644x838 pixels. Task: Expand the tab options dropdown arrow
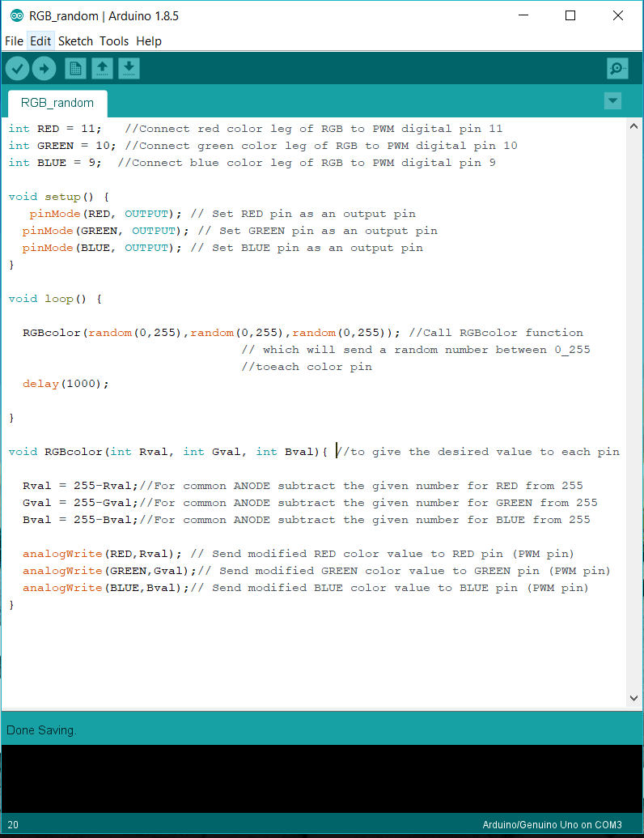(612, 100)
